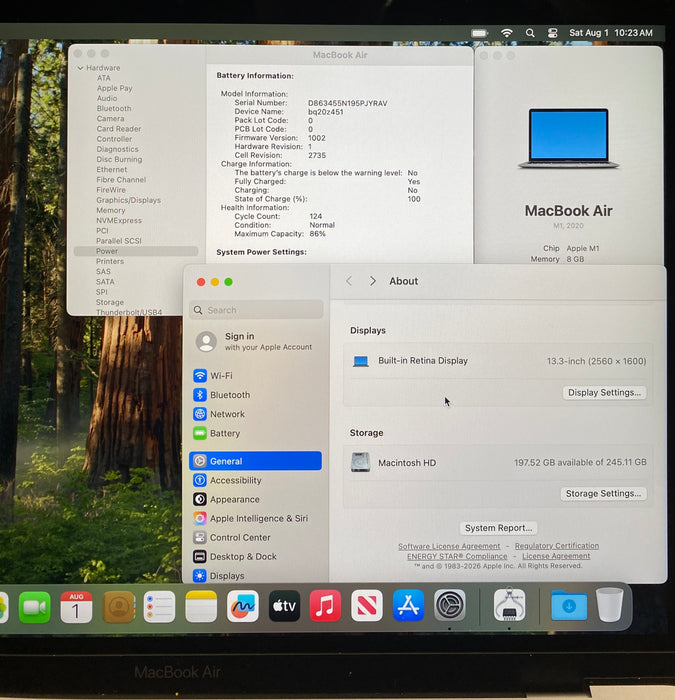Click the Macintosh HD drive icon
This screenshot has height=700, width=675.
[x=360, y=462]
